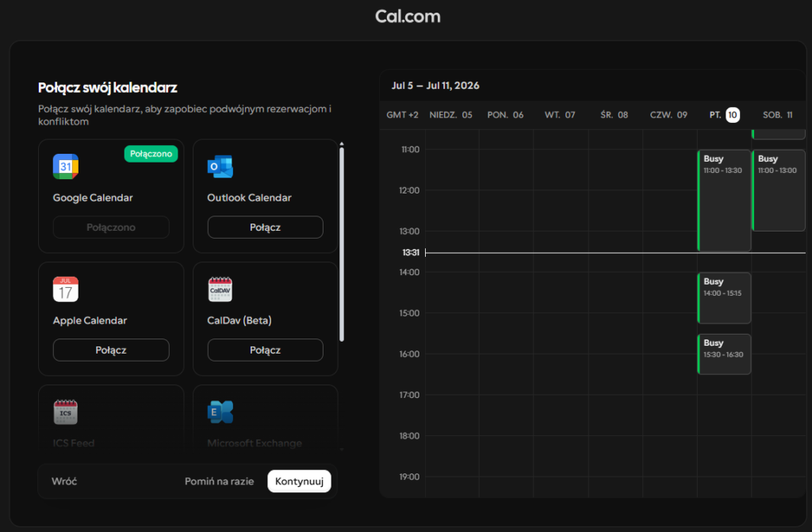
Task: Click the disabled Połączono button under Google Calendar
Action: 111,228
